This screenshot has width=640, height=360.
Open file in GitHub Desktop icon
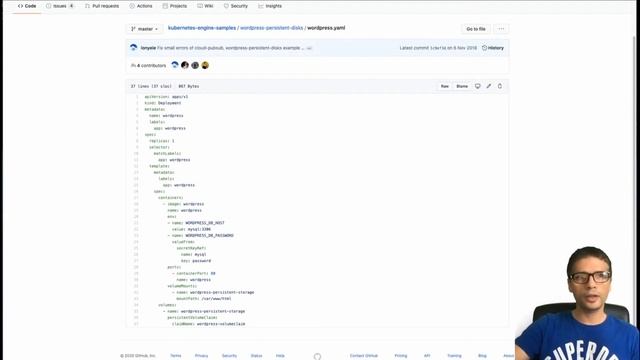(478, 86)
